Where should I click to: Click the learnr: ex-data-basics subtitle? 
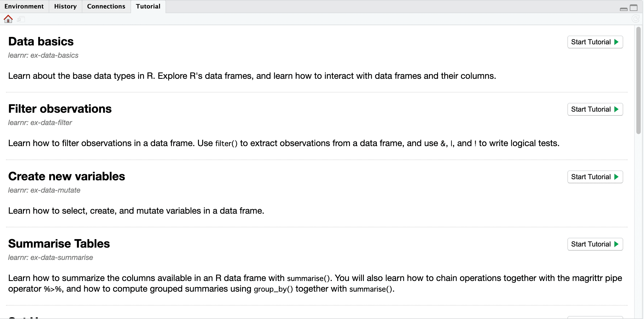[43, 55]
